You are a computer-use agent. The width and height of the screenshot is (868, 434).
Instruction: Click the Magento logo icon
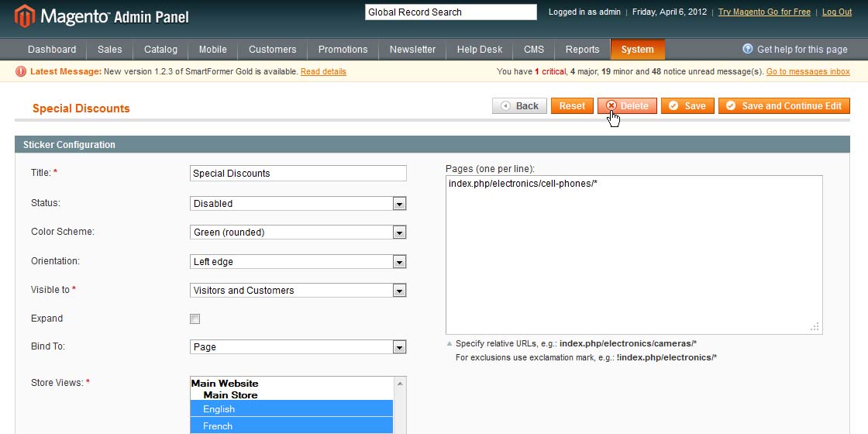24,15
